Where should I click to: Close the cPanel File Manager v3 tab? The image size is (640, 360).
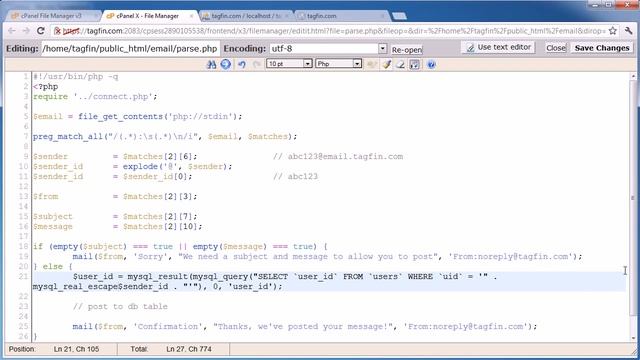96,16
